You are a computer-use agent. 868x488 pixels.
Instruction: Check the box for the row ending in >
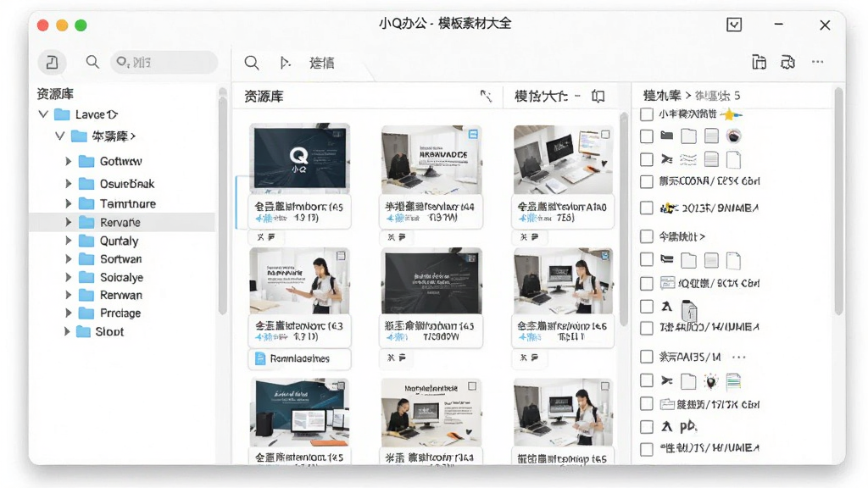tap(646, 236)
